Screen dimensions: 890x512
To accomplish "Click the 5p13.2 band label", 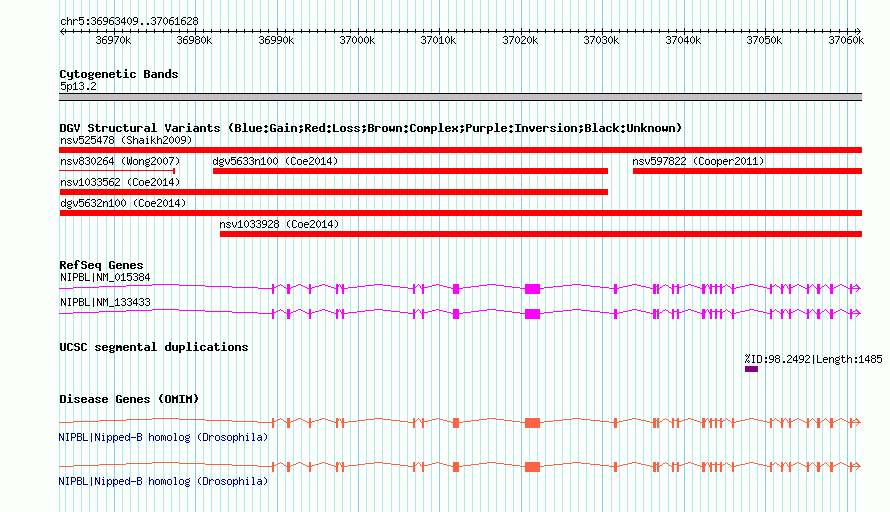I will [x=78, y=86].
